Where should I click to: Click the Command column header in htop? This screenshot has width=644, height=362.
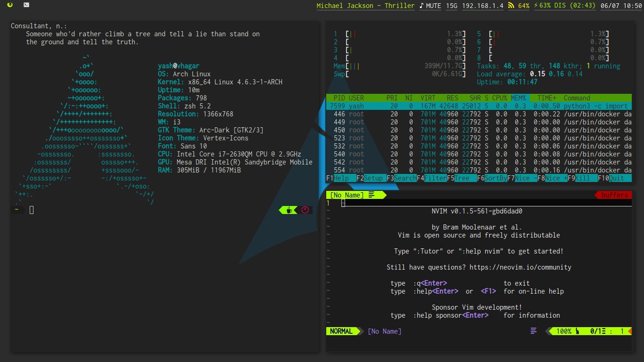pyautogui.click(x=577, y=98)
